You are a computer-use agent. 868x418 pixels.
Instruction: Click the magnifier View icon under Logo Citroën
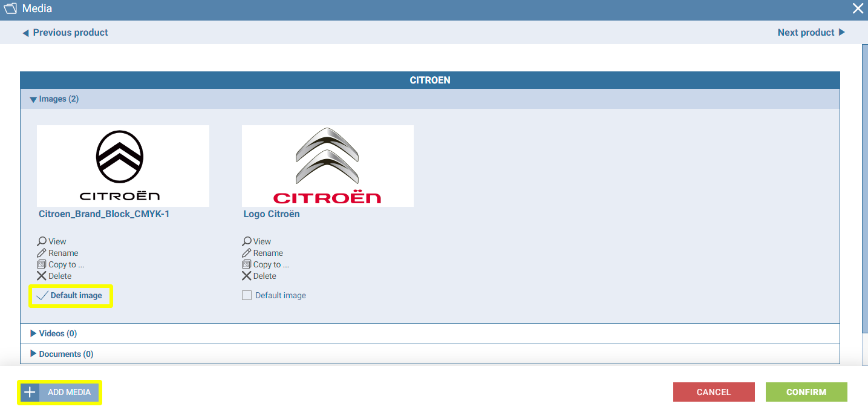(x=247, y=241)
